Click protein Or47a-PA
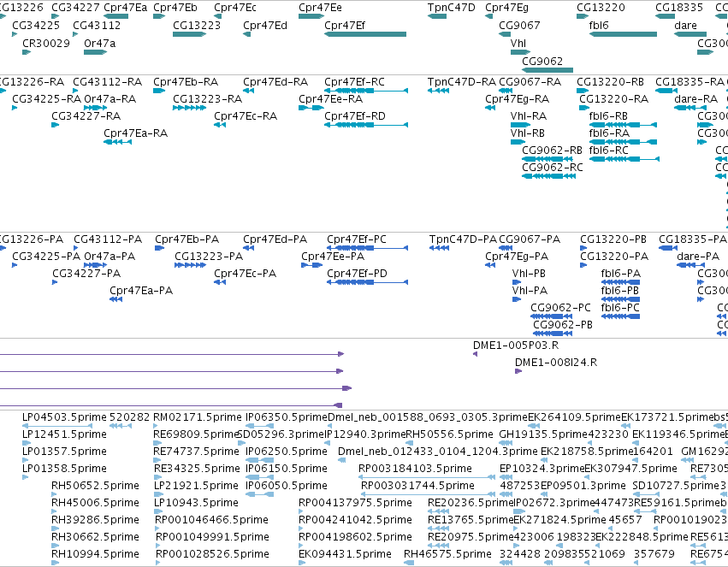Image resolution: width=728 pixels, height=567 pixels. pos(95,265)
